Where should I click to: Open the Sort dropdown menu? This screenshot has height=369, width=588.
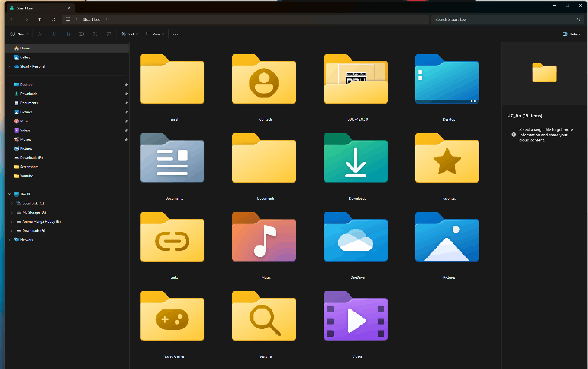(130, 34)
